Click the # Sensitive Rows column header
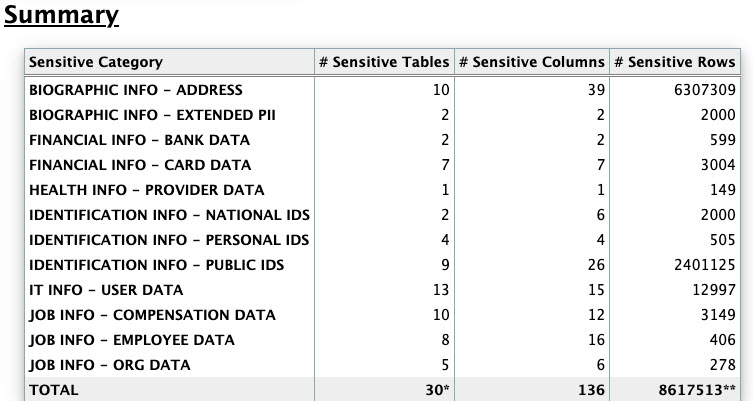 tap(675, 62)
